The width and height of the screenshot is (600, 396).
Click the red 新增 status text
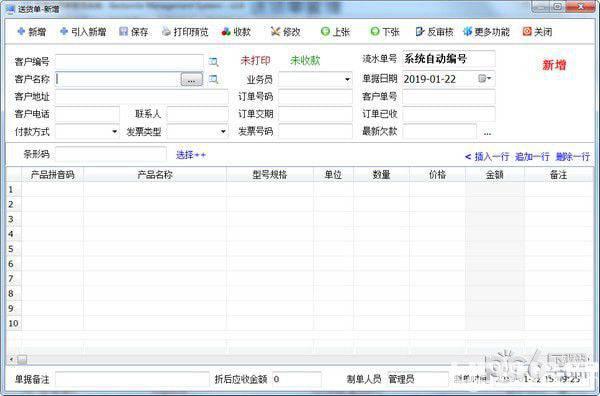[554, 65]
